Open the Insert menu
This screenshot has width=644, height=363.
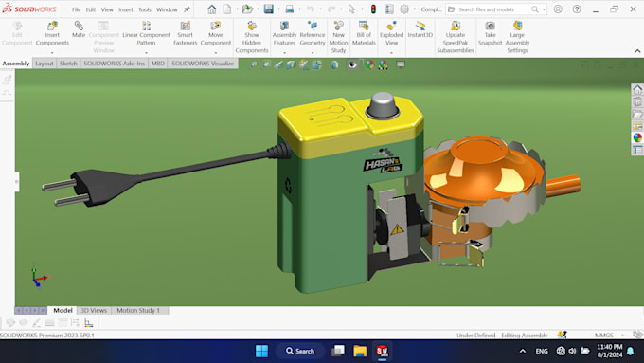coord(126,9)
